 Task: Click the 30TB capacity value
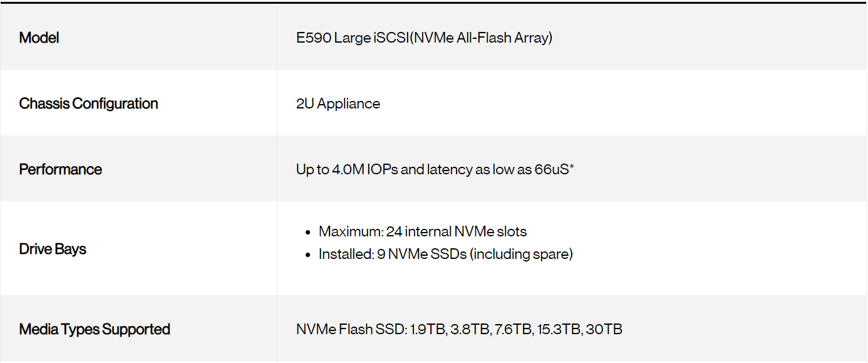[x=604, y=329]
